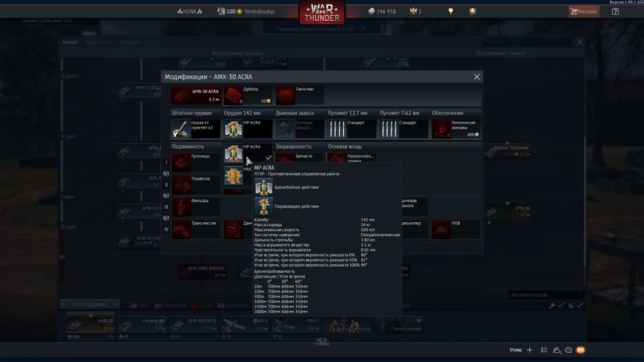The width and height of the screenshot is (644, 362).
Task: Focus the vehicle search field
Action: click(528, 42)
